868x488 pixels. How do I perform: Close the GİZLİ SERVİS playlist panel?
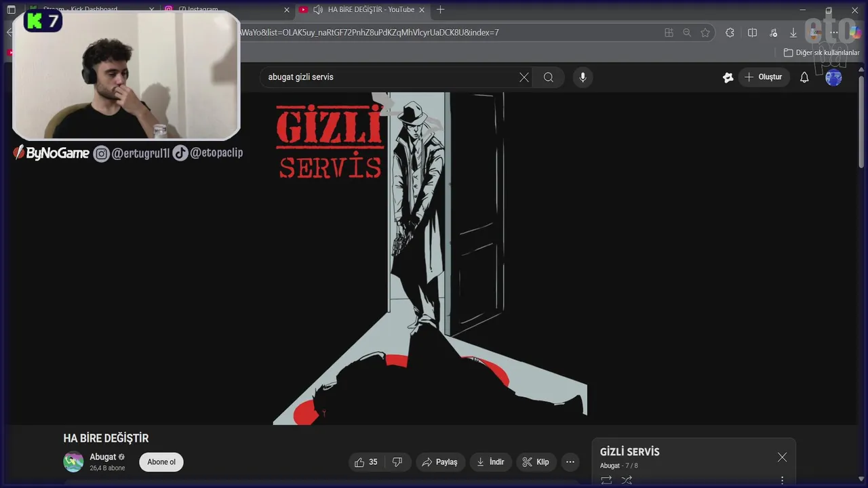[782, 457]
